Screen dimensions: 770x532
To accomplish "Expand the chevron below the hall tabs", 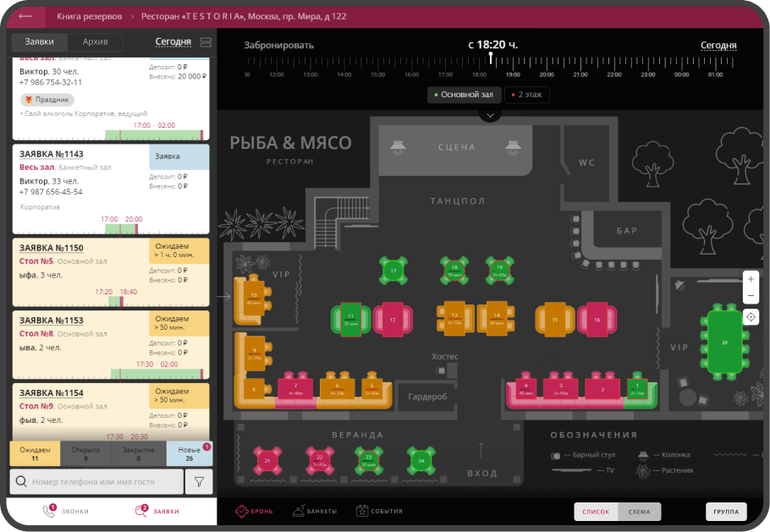I will (490, 115).
